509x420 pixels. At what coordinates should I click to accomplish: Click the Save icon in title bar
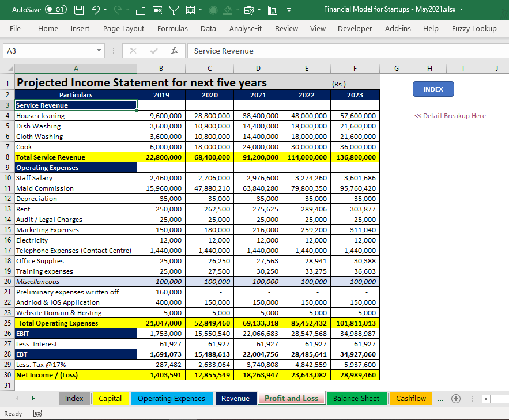pos(79,10)
